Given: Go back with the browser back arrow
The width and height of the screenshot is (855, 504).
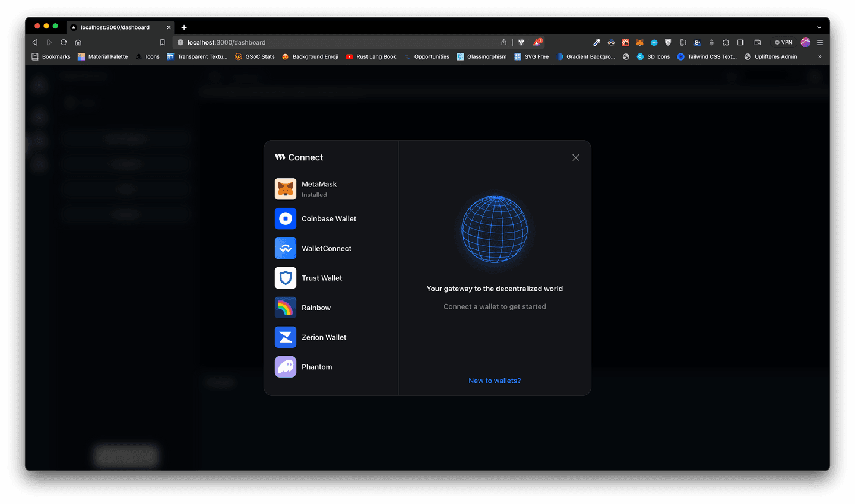Looking at the screenshot, I should pos(35,42).
